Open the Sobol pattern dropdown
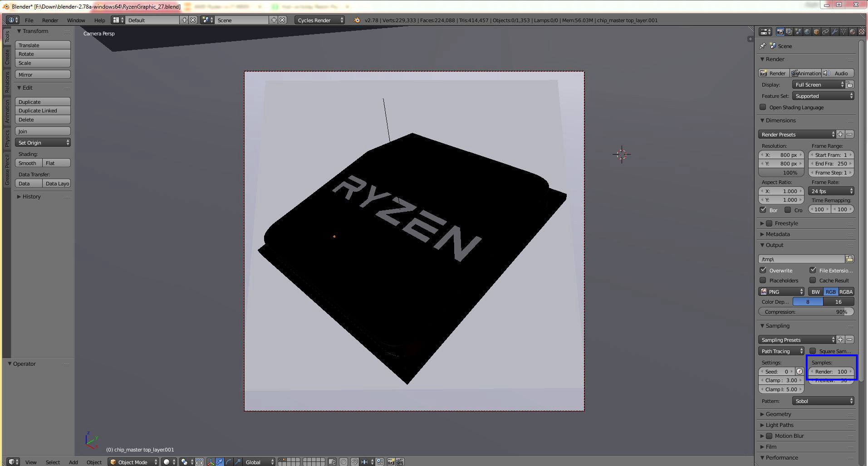The image size is (868, 466). click(823, 401)
